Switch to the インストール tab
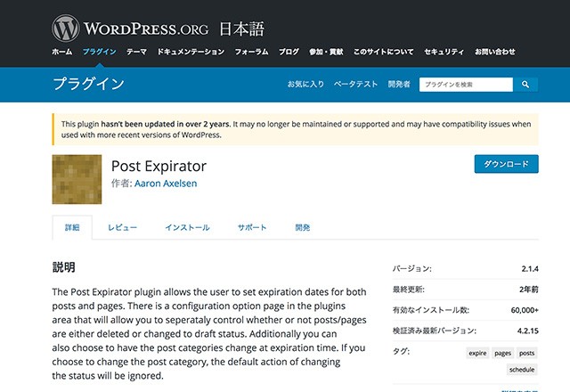Image resolution: width=570 pixels, height=392 pixels. [x=187, y=228]
